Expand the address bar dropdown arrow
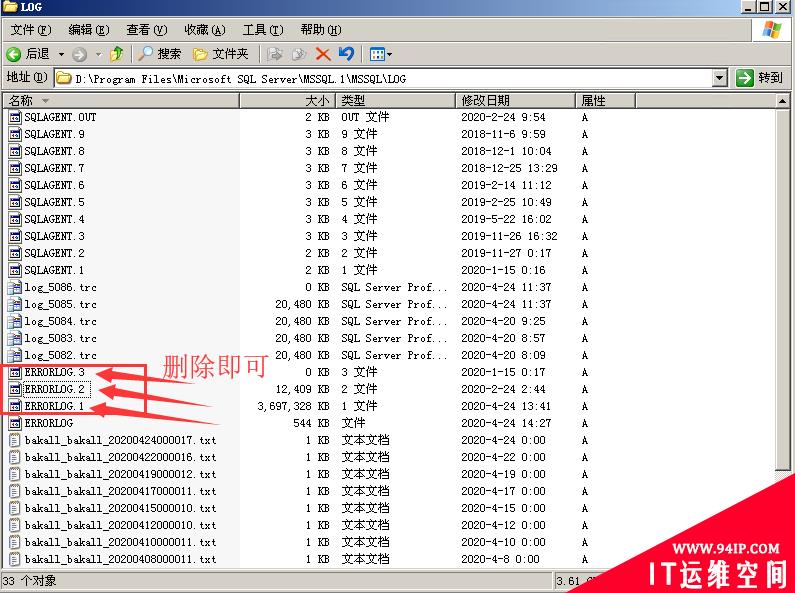Image resolution: width=795 pixels, height=593 pixels. [x=719, y=78]
